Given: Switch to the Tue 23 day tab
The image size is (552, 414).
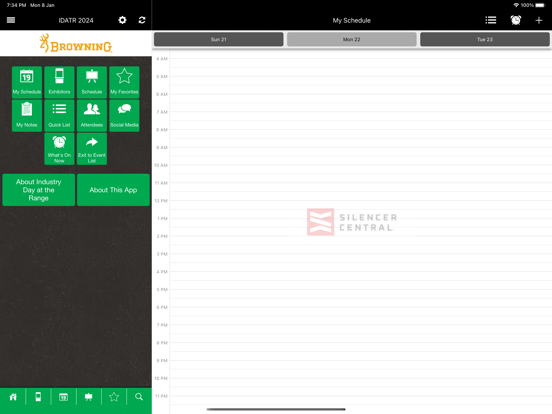Looking at the screenshot, I should coord(485,39).
